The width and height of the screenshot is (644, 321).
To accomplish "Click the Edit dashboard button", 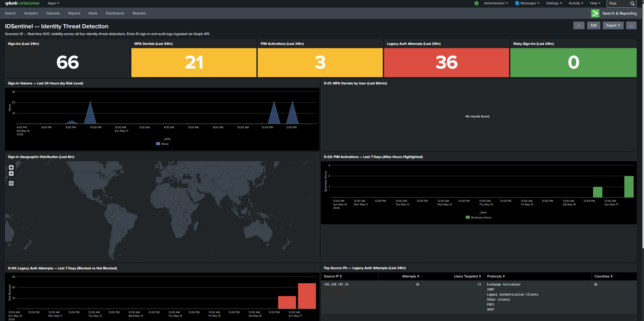I will 594,25.
